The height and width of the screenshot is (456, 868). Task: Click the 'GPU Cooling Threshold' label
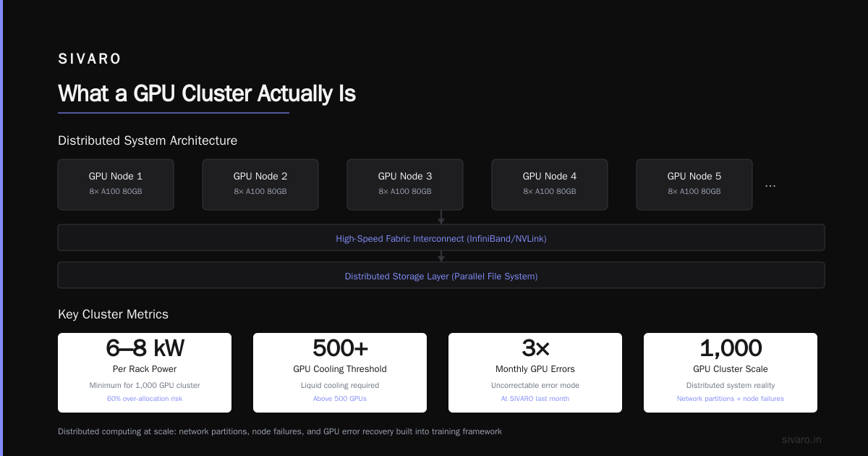point(340,369)
